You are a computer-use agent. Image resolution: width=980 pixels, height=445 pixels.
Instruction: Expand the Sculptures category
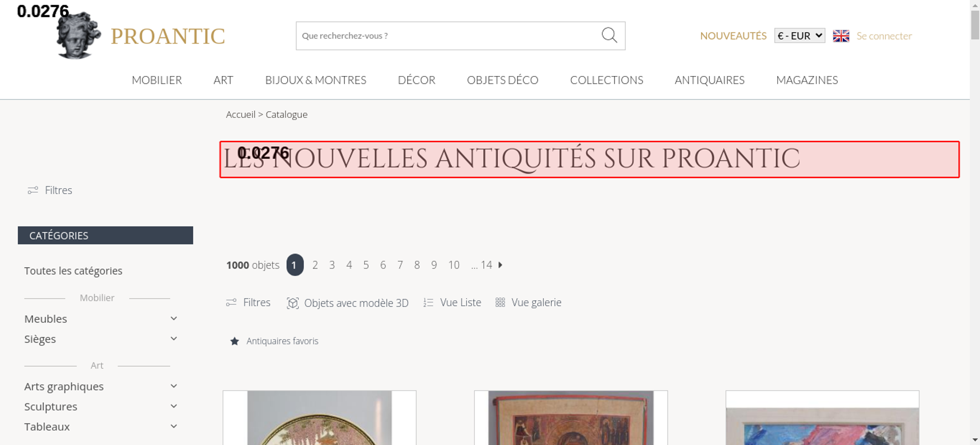pos(173,406)
